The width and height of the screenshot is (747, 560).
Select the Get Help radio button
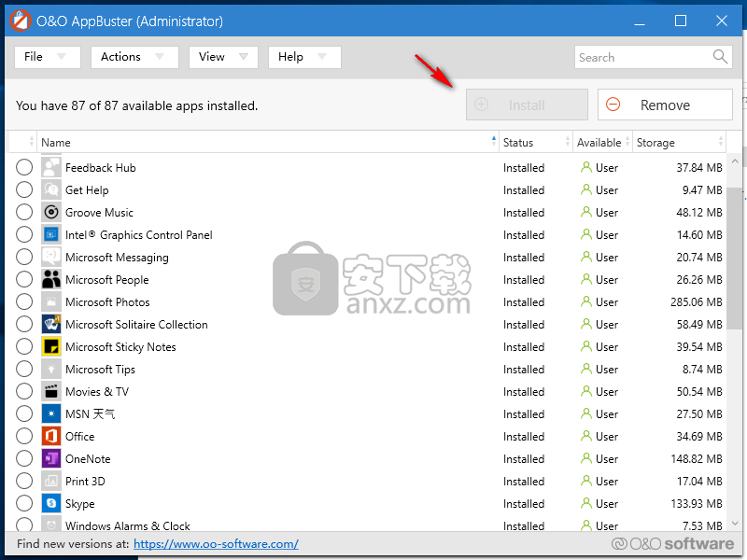coord(24,189)
